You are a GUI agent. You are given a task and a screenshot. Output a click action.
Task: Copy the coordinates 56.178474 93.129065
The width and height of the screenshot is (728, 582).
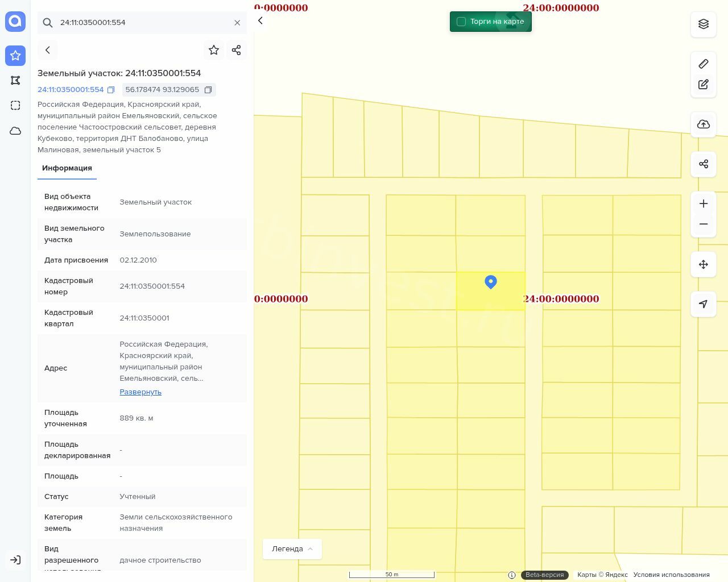pyautogui.click(x=208, y=90)
